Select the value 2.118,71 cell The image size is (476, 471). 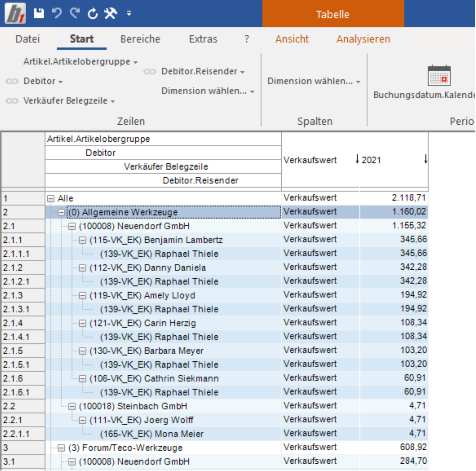(394, 198)
